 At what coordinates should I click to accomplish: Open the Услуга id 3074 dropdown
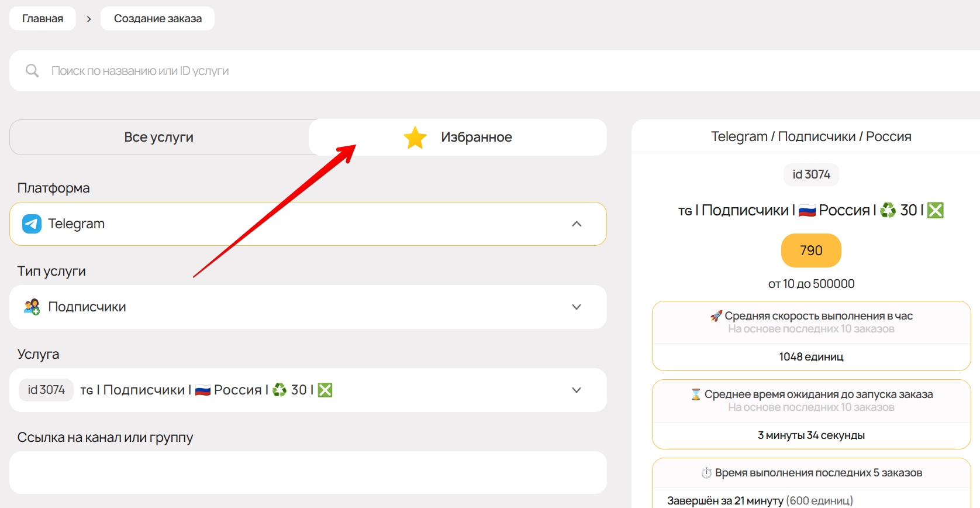click(577, 390)
